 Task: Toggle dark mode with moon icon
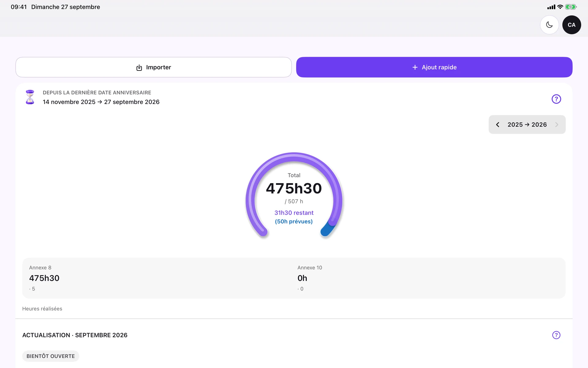point(549,25)
